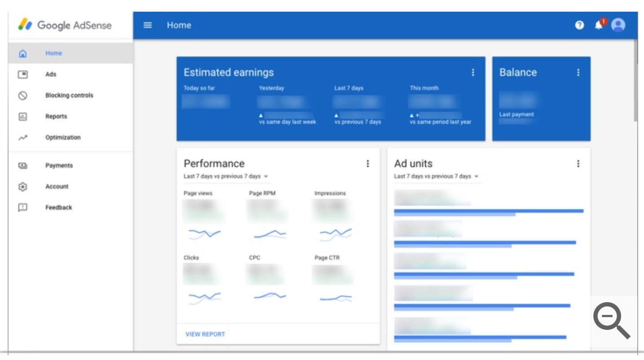This screenshot has width=644, height=360.
Task: Select Home in the navigation sidebar
Action: click(53, 53)
